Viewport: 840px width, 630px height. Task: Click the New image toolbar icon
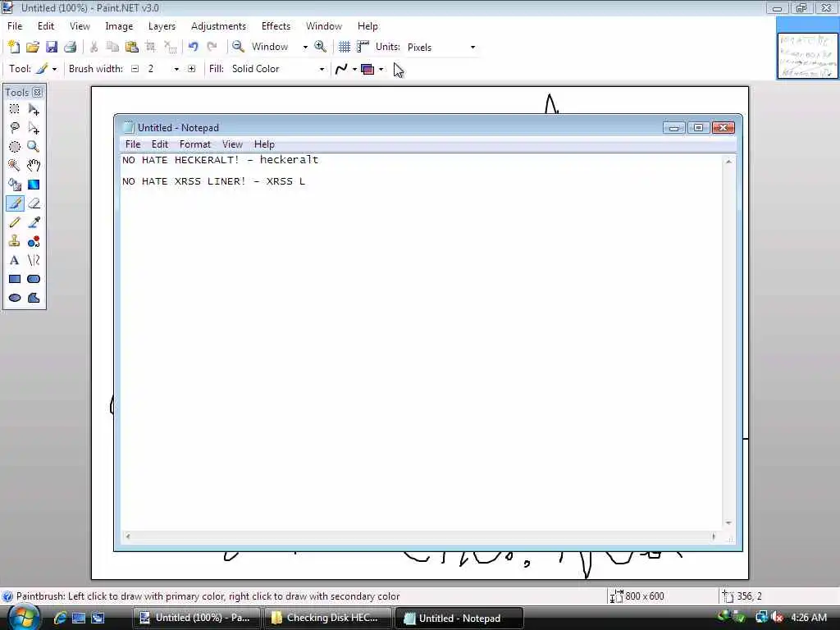(x=14, y=47)
